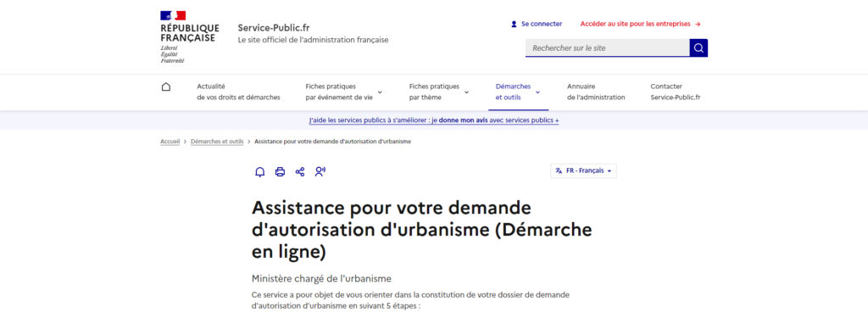Go to Accueil breadcrumb link
Screen dimensions: 868x318
point(170,142)
